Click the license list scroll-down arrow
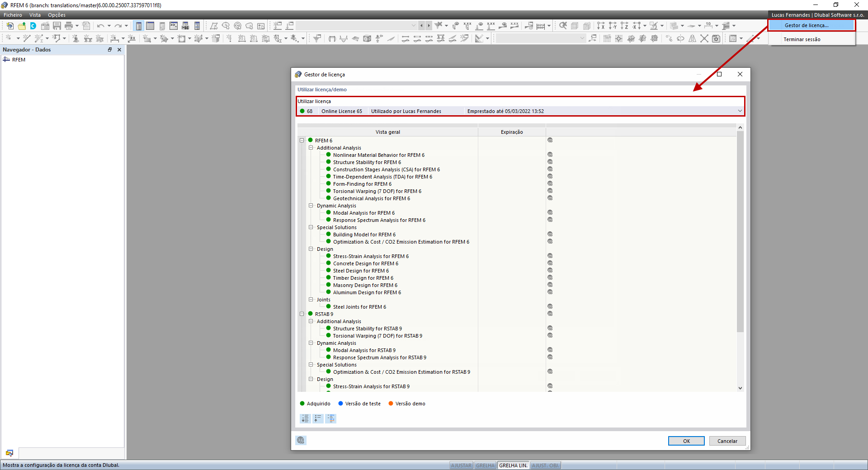Screen dimensions: 868x470 (740, 388)
